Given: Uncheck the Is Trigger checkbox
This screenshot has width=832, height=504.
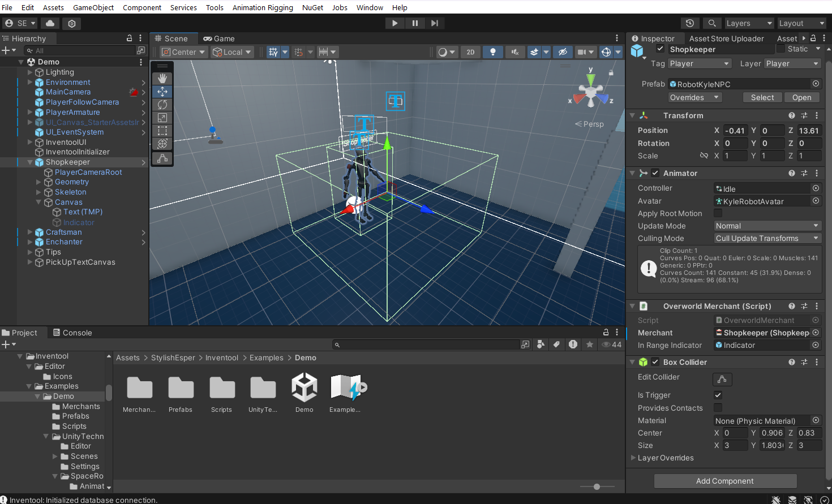Looking at the screenshot, I should pos(718,395).
